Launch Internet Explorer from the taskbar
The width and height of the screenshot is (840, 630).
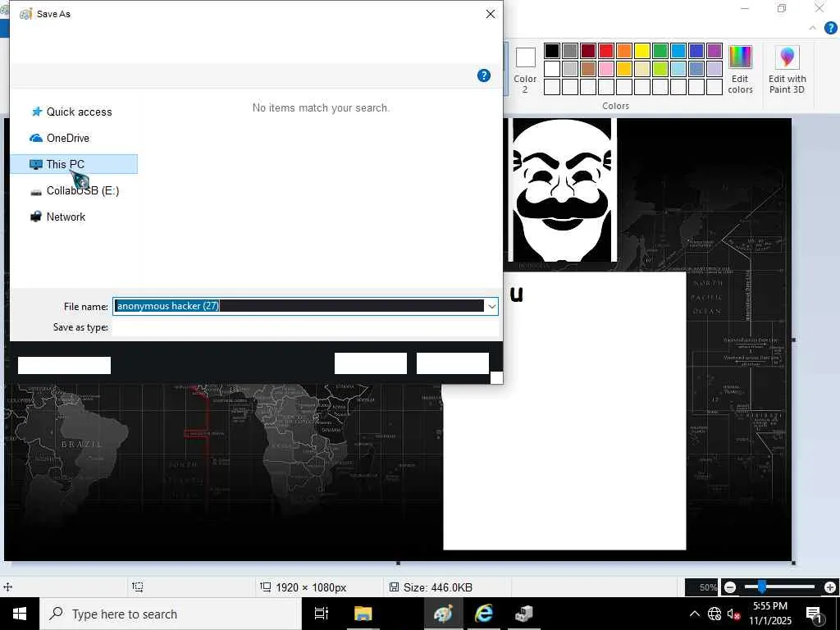tap(484, 614)
